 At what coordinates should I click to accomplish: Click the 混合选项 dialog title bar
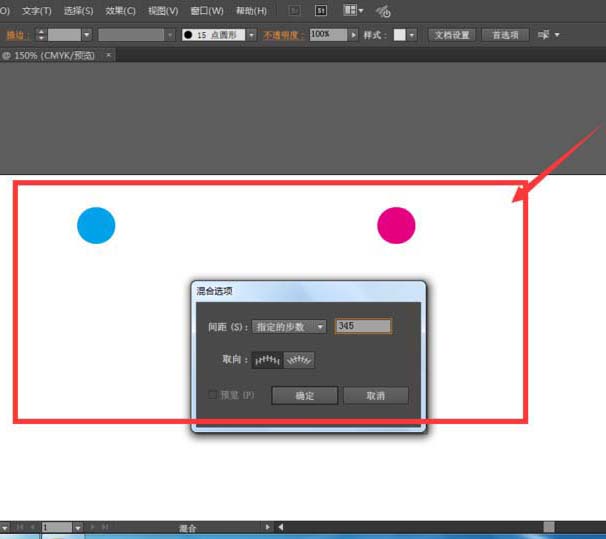[x=308, y=291]
